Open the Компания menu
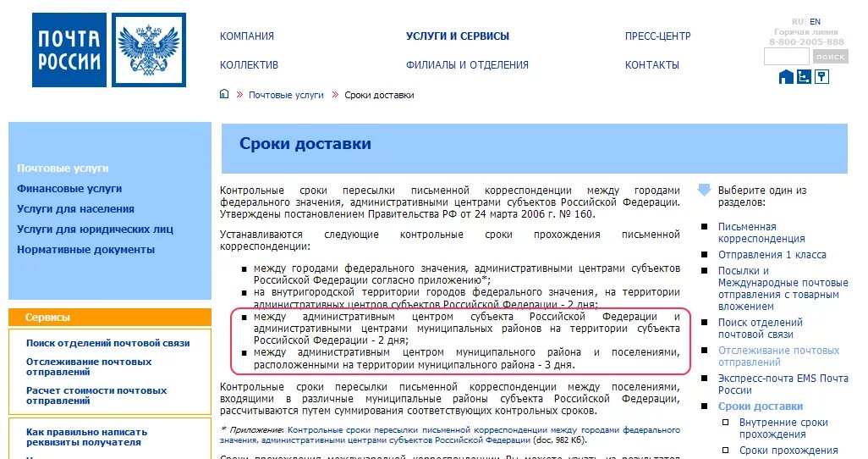Screen dimensions: 868x459 click(247, 36)
